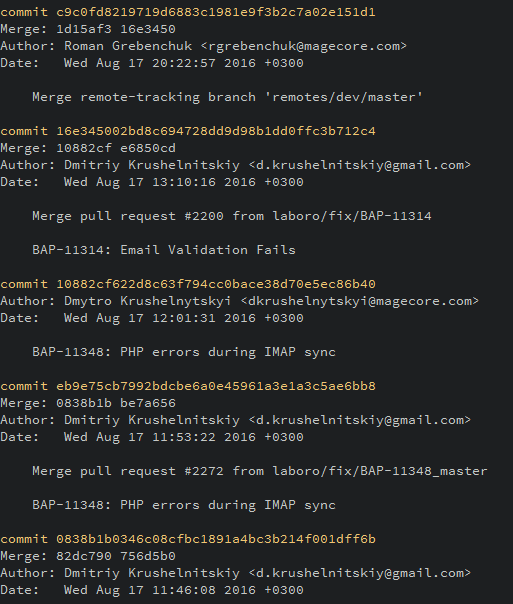Click the date line with time 11:46:08
Image resolution: width=513 pixels, height=604 pixels.
[x=152, y=590]
